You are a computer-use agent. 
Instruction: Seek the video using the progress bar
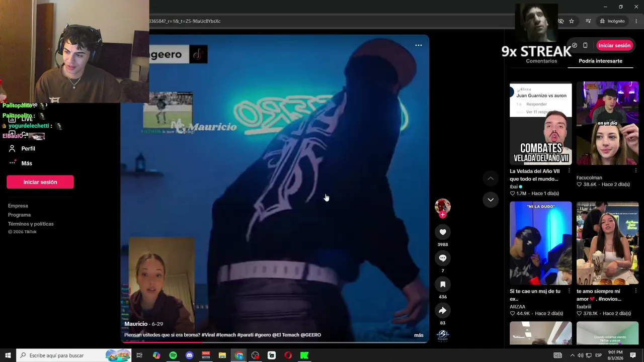coord(275,342)
